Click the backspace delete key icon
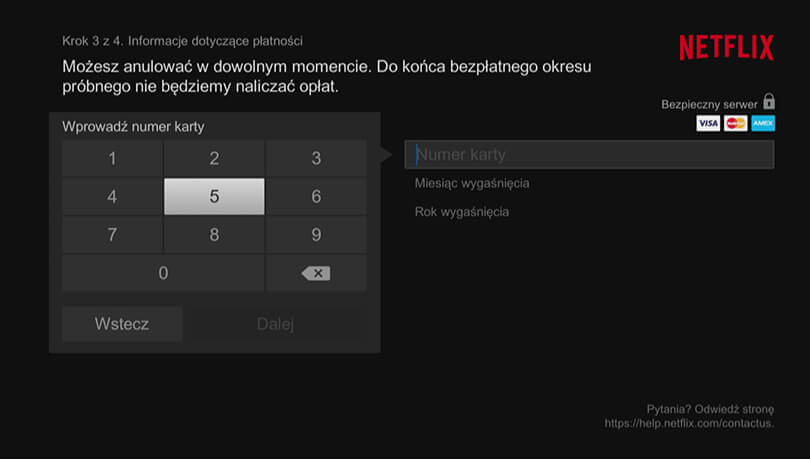This screenshot has width=810, height=459. tap(315, 273)
